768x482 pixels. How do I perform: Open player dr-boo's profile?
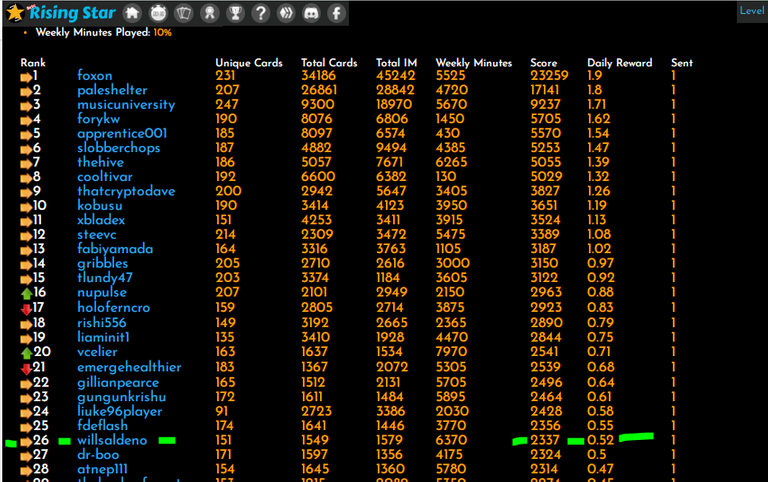coord(98,455)
